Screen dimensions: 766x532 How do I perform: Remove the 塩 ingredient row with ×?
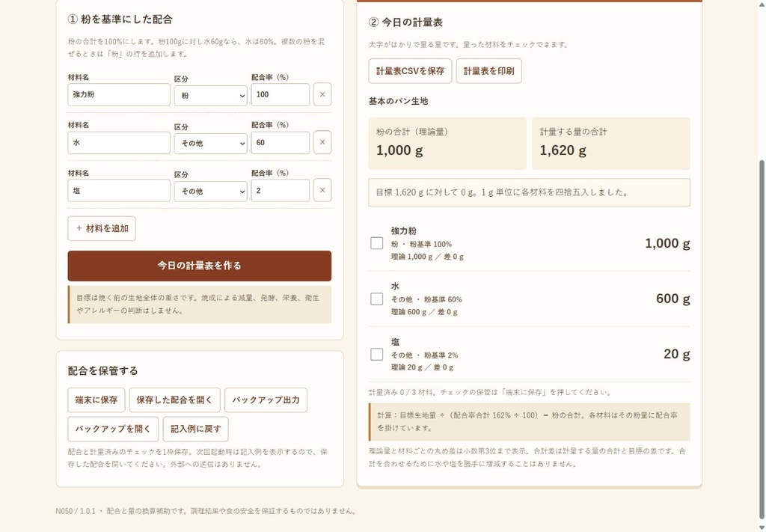322,190
